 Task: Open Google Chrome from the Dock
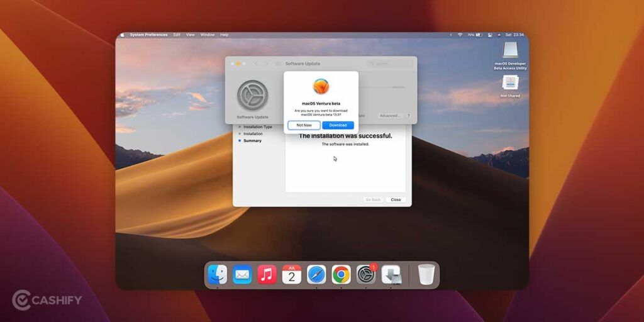click(x=341, y=274)
